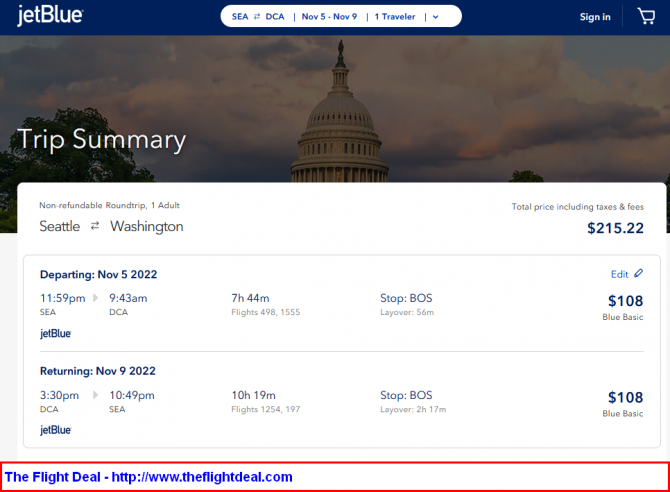Click the Edit link for departing flight
The height and width of the screenshot is (492, 670).
pos(620,274)
